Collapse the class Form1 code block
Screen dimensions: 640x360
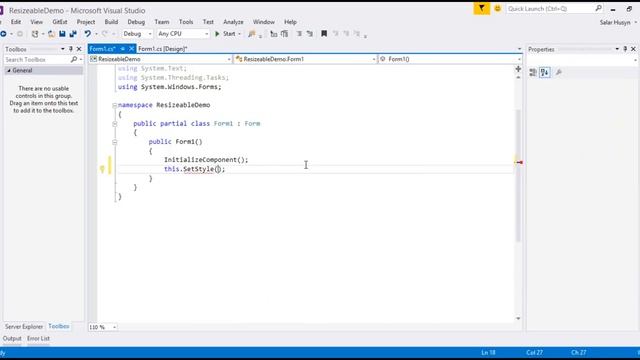tap(115, 124)
